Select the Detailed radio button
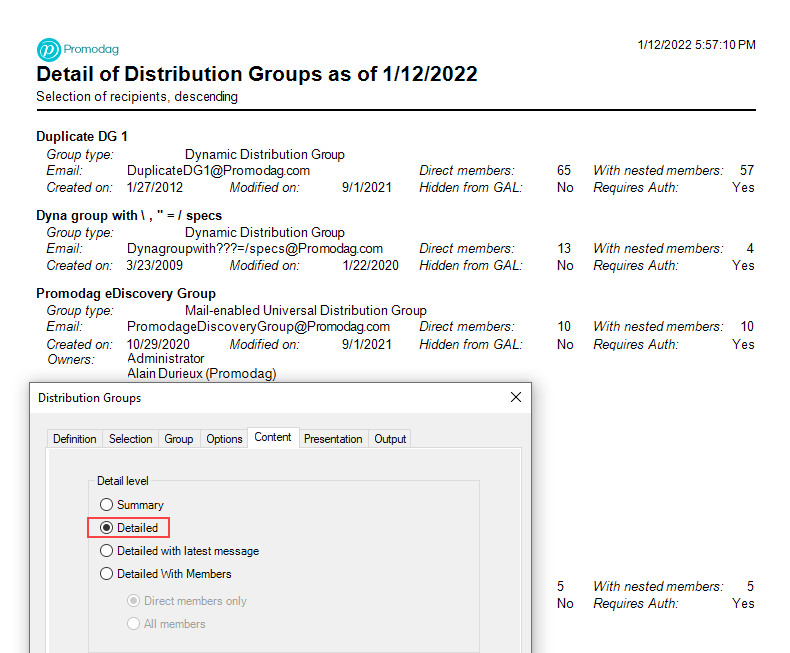 point(129,528)
